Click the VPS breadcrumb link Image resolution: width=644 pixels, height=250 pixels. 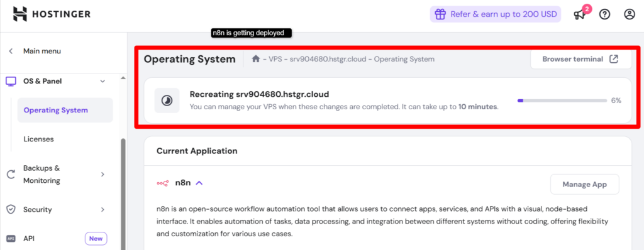[x=275, y=59]
